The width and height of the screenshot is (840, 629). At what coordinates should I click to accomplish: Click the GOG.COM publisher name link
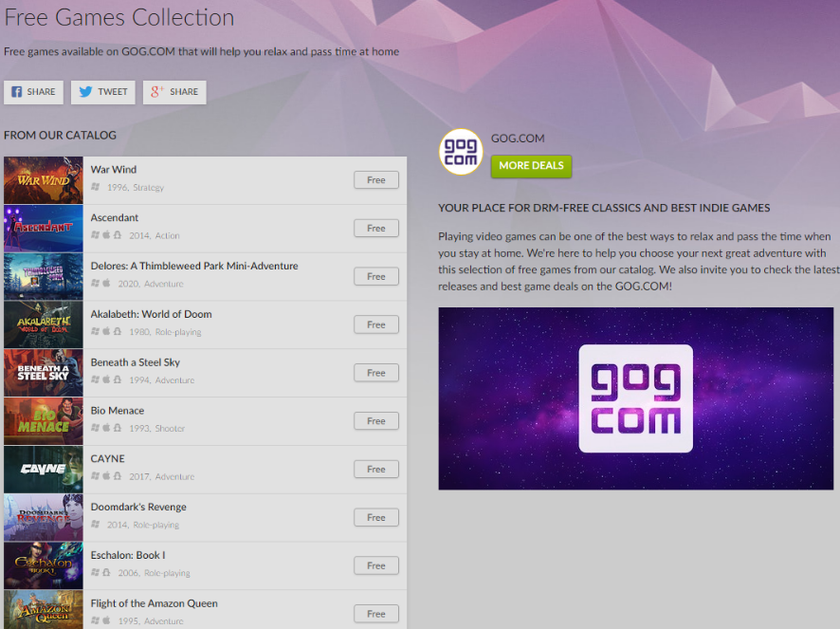tap(518, 139)
